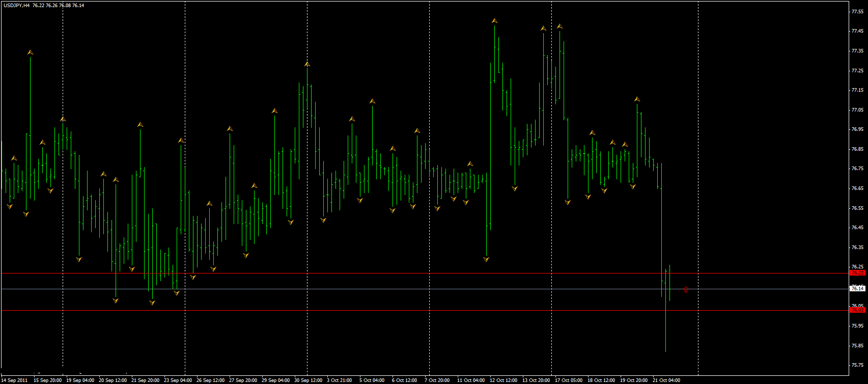This screenshot has width=868, height=384.
Task: Click the red 76.03 price level tag
Action: tap(857, 310)
